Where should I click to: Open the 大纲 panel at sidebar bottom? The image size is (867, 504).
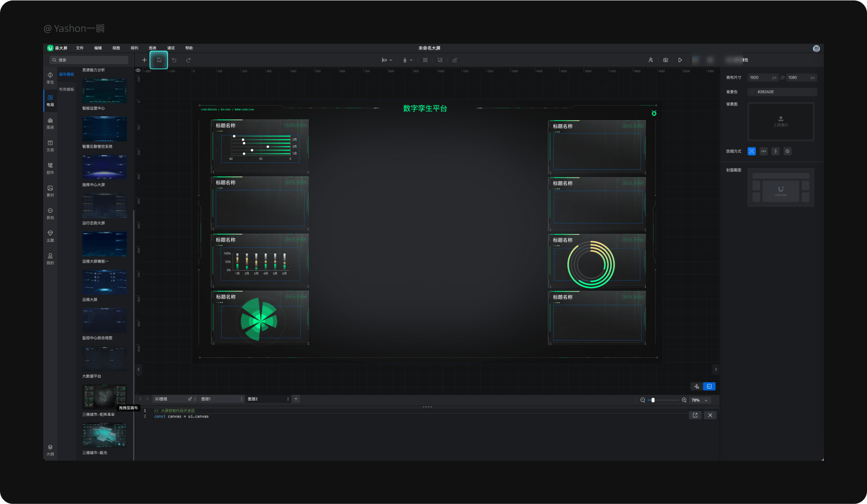(x=50, y=450)
